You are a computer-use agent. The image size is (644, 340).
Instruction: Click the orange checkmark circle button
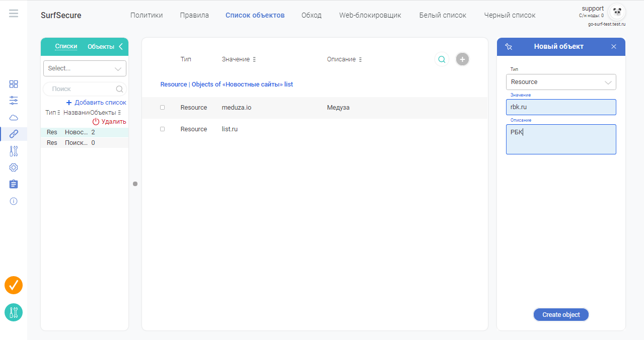pyautogui.click(x=14, y=285)
